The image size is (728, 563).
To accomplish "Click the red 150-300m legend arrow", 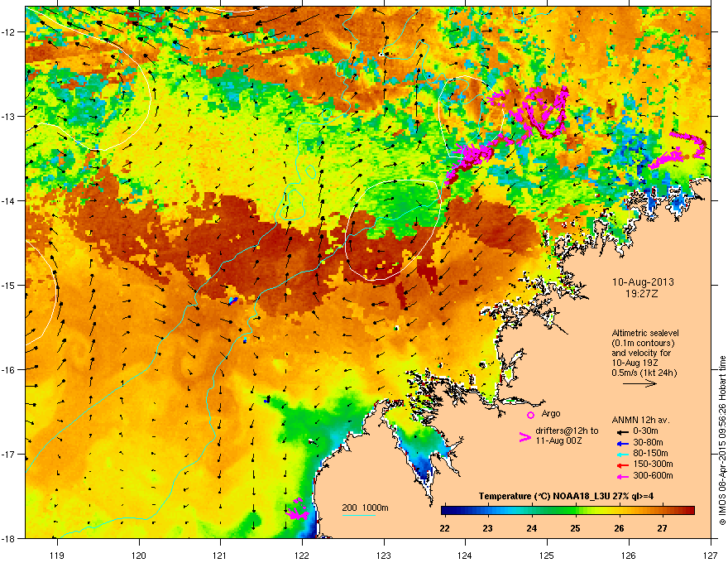I will [622, 465].
